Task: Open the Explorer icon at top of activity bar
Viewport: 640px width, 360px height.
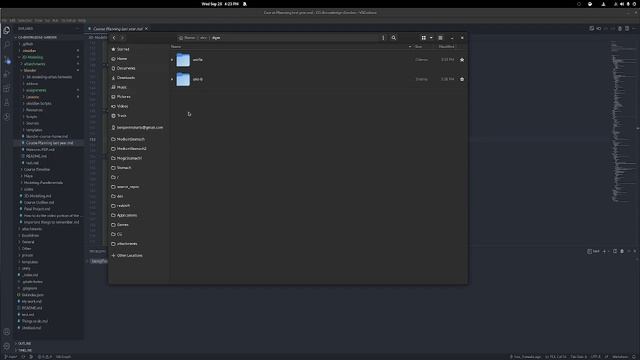Action: pyautogui.click(x=7, y=30)
